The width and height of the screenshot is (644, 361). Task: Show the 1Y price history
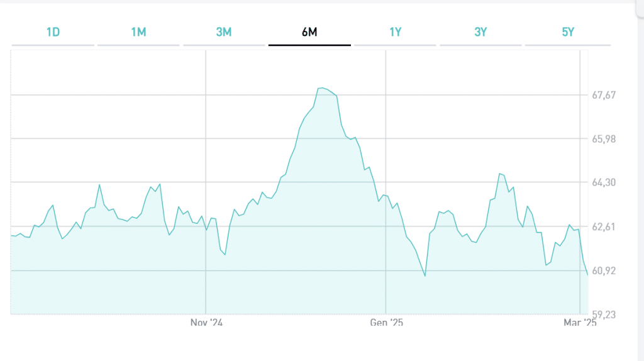tap(395, 32)
